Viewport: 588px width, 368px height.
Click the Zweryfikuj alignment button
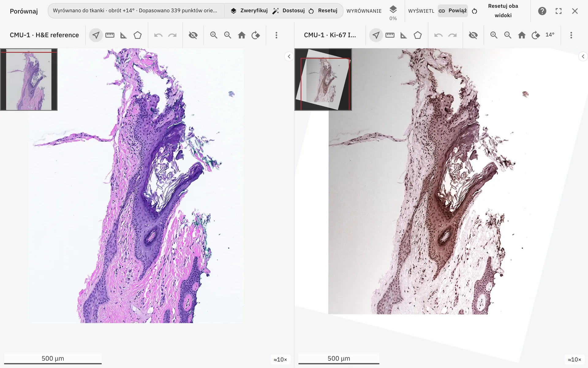(x=249, y=11)
